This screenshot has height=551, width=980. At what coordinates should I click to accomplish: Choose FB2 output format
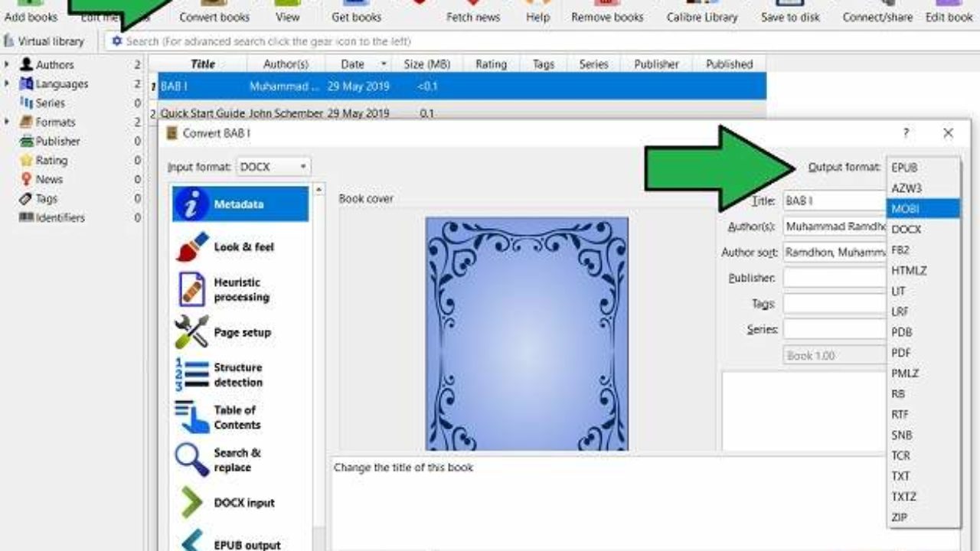point(923,250)
